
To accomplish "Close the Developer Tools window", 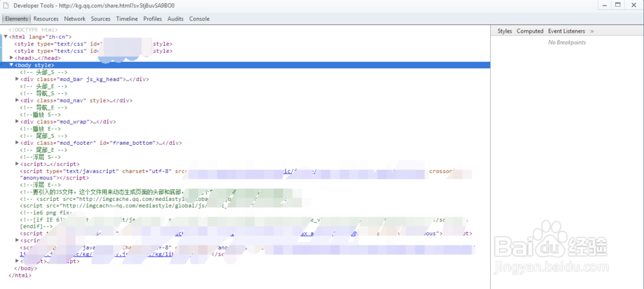I will coord(632,5).
